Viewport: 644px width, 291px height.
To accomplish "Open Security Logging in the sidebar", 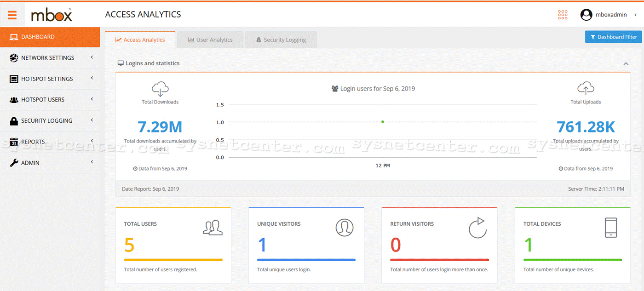I will (x=50, y=120).
